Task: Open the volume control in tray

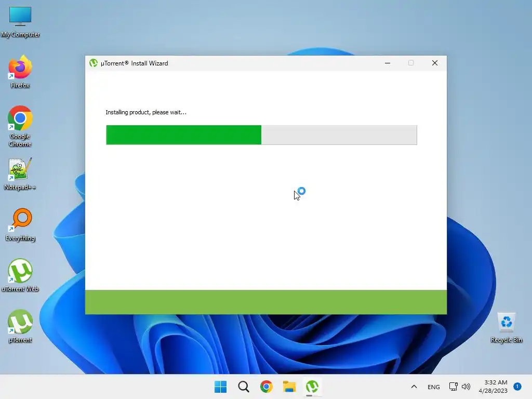Action: click(x=466, y=387)
